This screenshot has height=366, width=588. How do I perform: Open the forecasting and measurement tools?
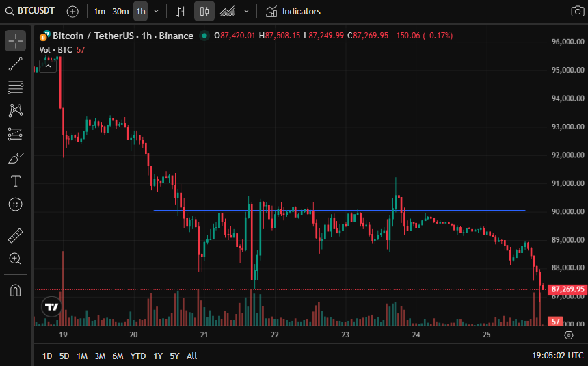pos(15,134)
